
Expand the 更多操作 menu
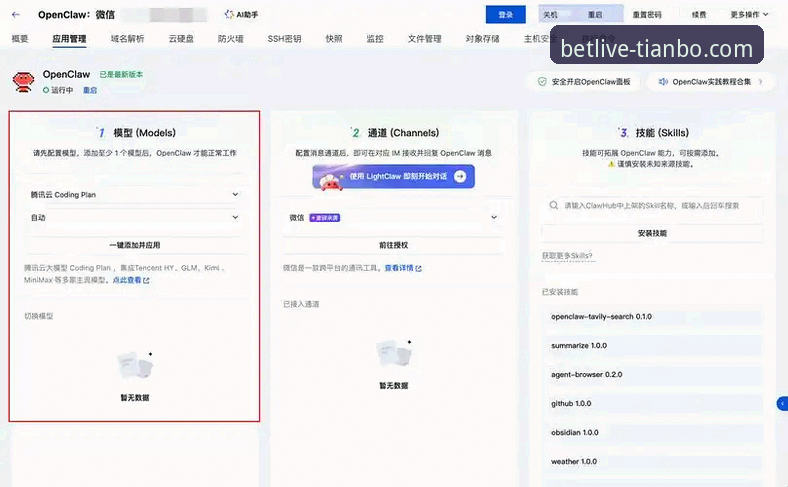click(x=749, y=15)
